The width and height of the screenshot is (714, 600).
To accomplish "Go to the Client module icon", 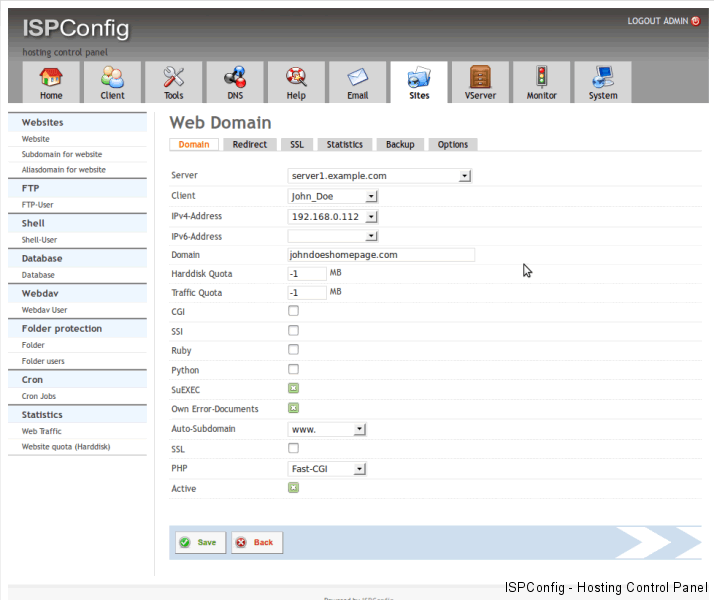I will (x=112, y=79).
